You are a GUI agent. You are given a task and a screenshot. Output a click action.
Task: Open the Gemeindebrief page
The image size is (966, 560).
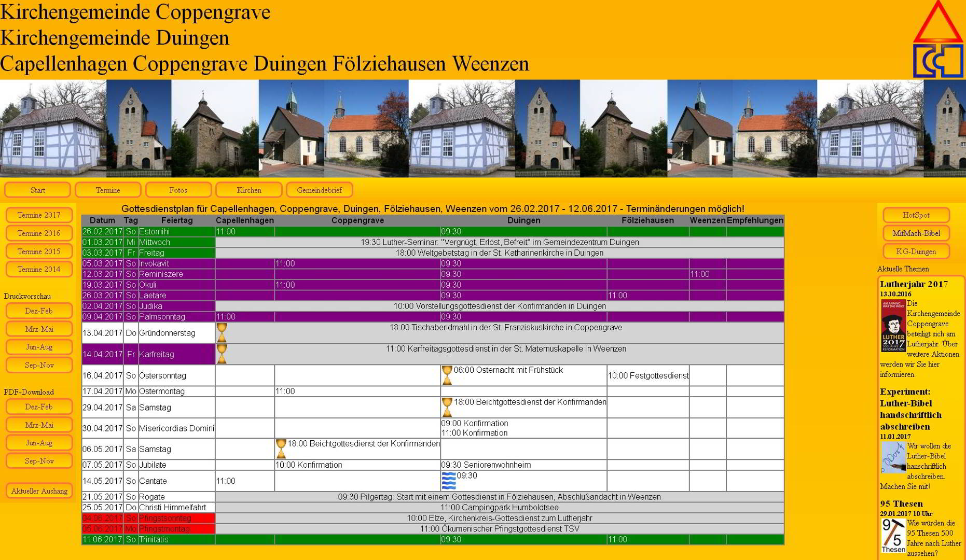[320, 190]
